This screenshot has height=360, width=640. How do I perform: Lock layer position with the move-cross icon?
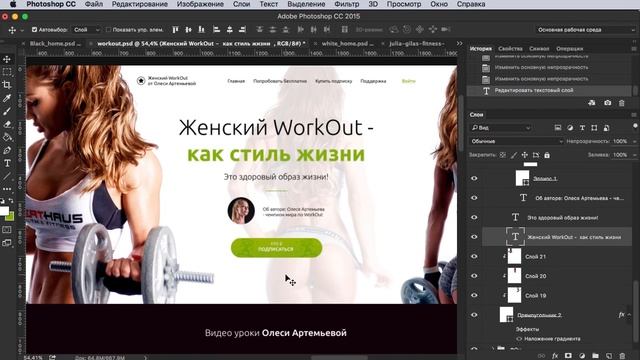(524, 155)
